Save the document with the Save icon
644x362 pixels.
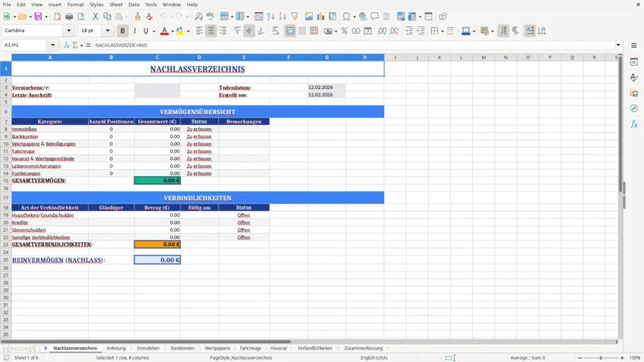38,16
